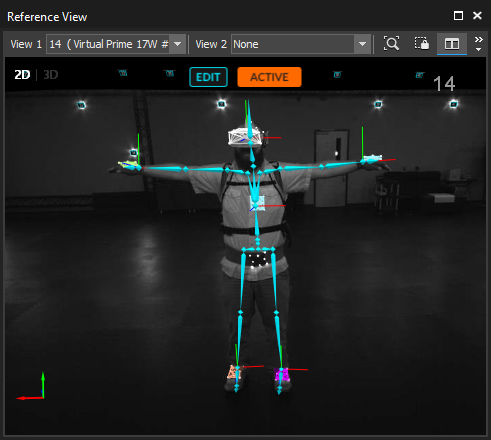
Task: Switch to 3D view mode
Action: 51,75
